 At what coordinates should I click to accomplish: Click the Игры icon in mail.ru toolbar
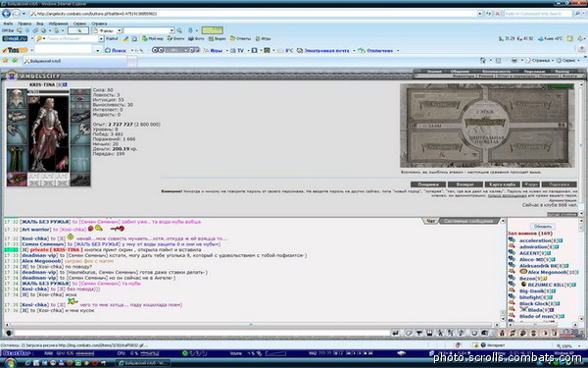257,38
